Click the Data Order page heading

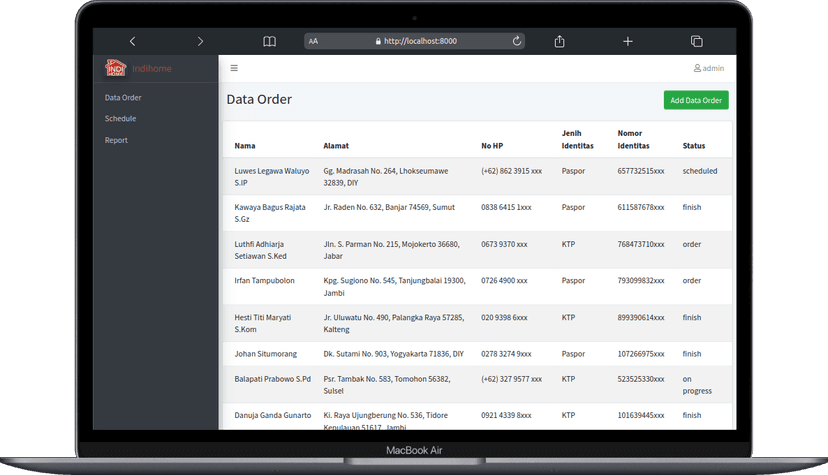point(259,99)
